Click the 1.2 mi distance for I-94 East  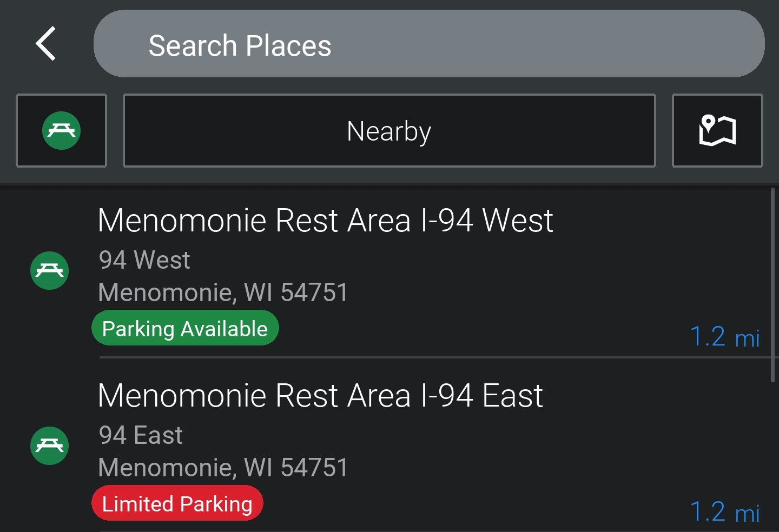(x=725, y=512)
